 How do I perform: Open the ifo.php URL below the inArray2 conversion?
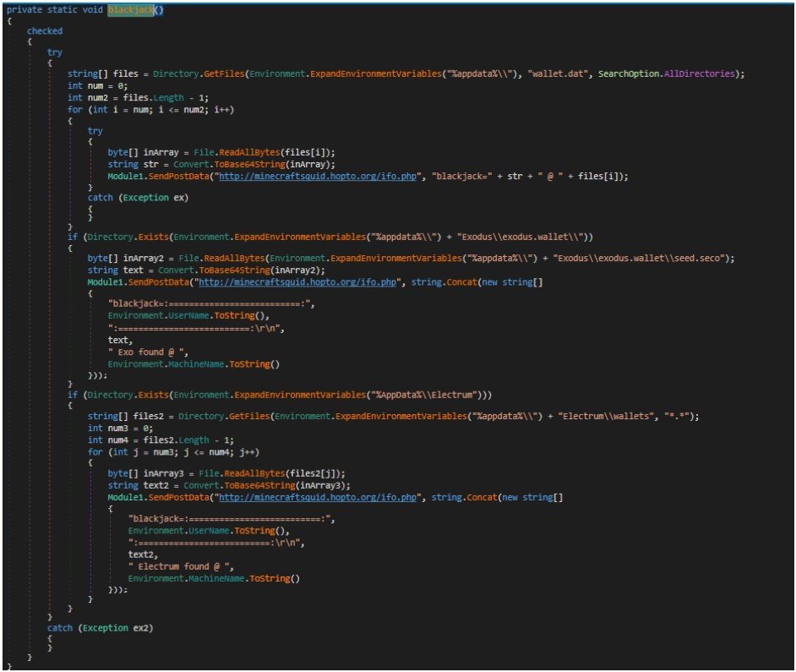pos(297,282)
